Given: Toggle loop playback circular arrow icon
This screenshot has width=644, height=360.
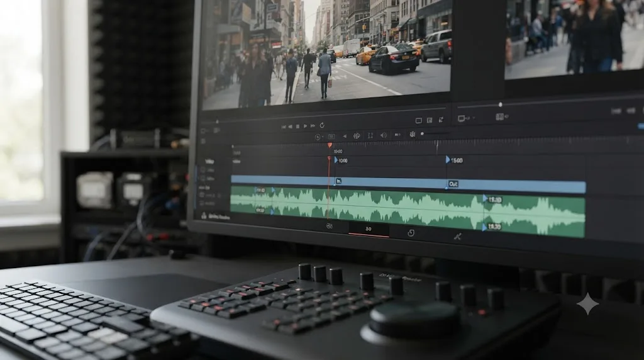Looking at the screenshot, I should click(322, 125).
